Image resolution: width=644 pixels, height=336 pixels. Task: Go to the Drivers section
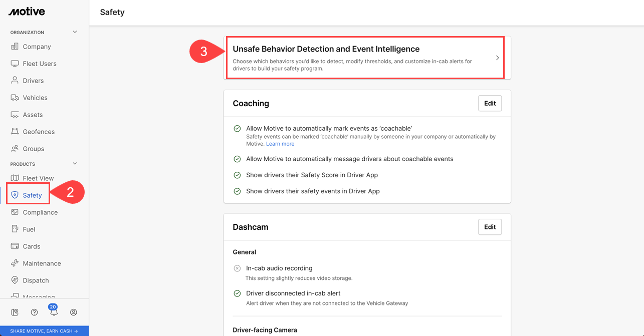33,81
